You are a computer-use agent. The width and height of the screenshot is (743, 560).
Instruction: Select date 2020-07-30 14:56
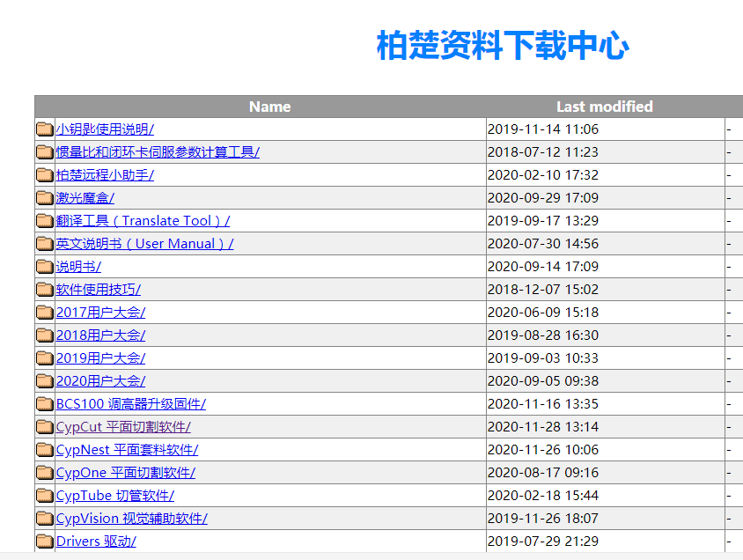[x=543, y=244]
